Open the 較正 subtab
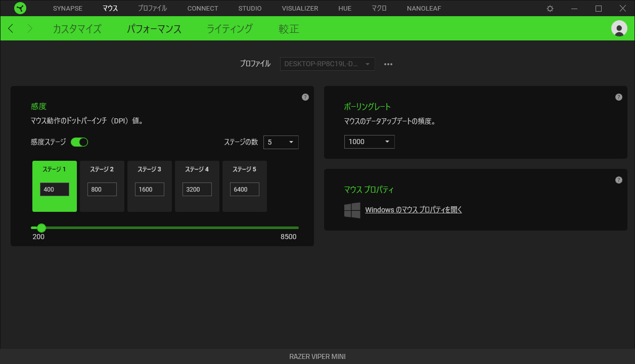Viewport: 635px width, 364px height. pos(289,29)
